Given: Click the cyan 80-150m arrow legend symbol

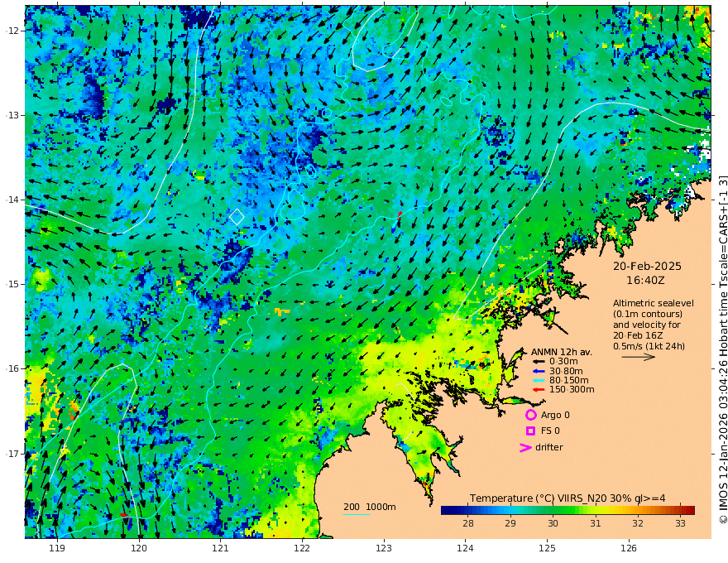Looking at the screenshot, I should tap(539, 381).
